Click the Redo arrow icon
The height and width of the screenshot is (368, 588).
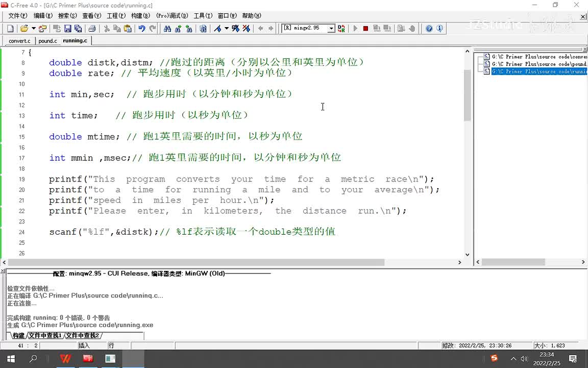pyautogui.click(x=152, y=29)
